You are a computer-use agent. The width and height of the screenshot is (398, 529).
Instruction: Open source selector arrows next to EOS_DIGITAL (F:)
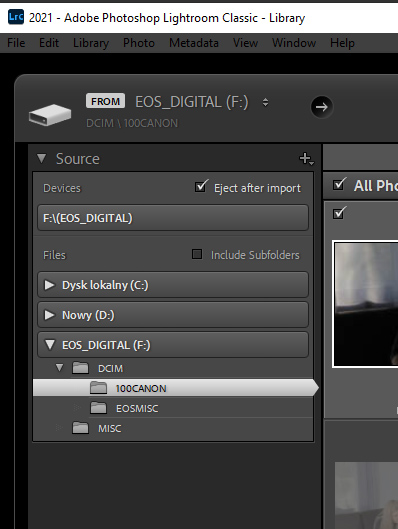[x=265, y=102]
